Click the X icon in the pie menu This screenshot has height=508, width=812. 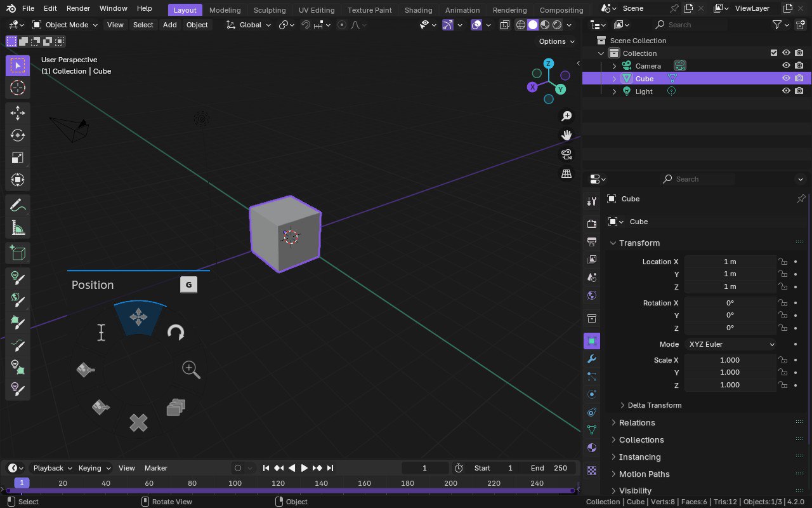(x=138, y=422)
